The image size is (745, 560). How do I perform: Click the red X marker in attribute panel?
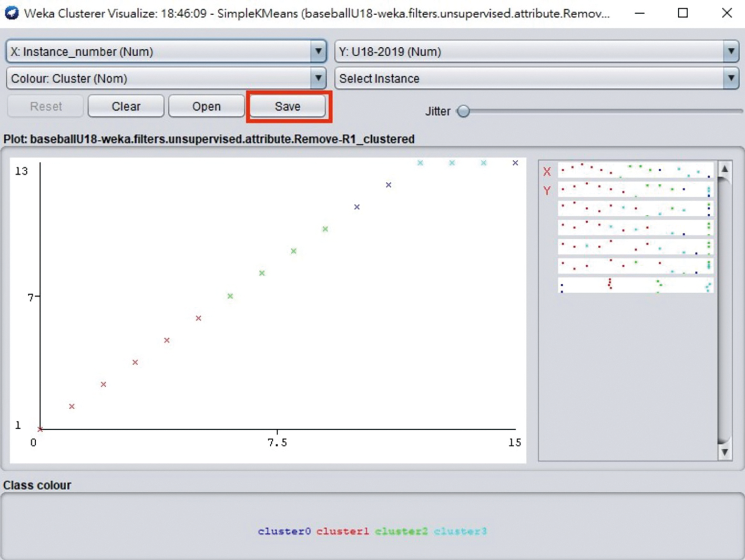tap(547, 171)
